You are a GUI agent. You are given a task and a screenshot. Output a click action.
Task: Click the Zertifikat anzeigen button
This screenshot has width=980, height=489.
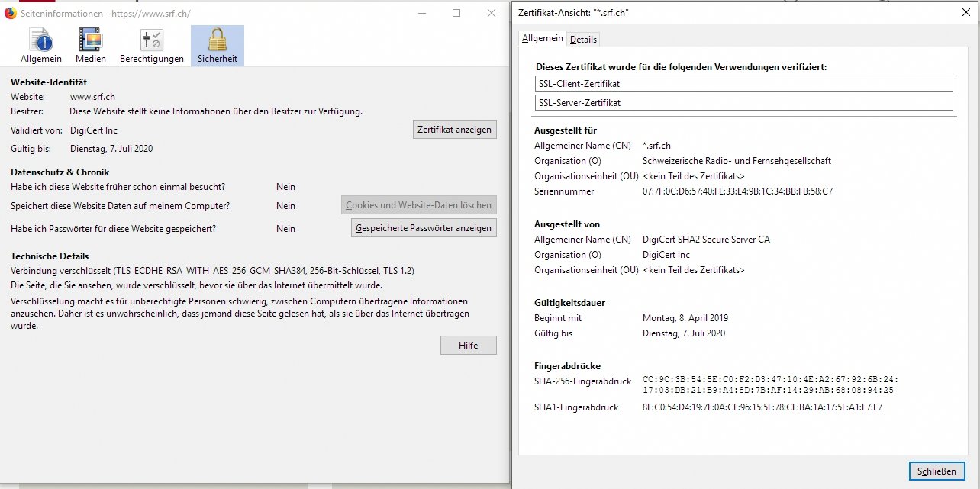(454, 130)
